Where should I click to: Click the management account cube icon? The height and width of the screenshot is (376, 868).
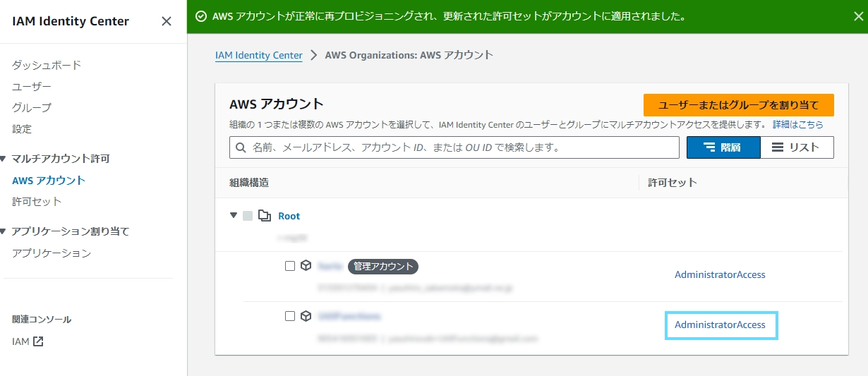pos(306,266)
